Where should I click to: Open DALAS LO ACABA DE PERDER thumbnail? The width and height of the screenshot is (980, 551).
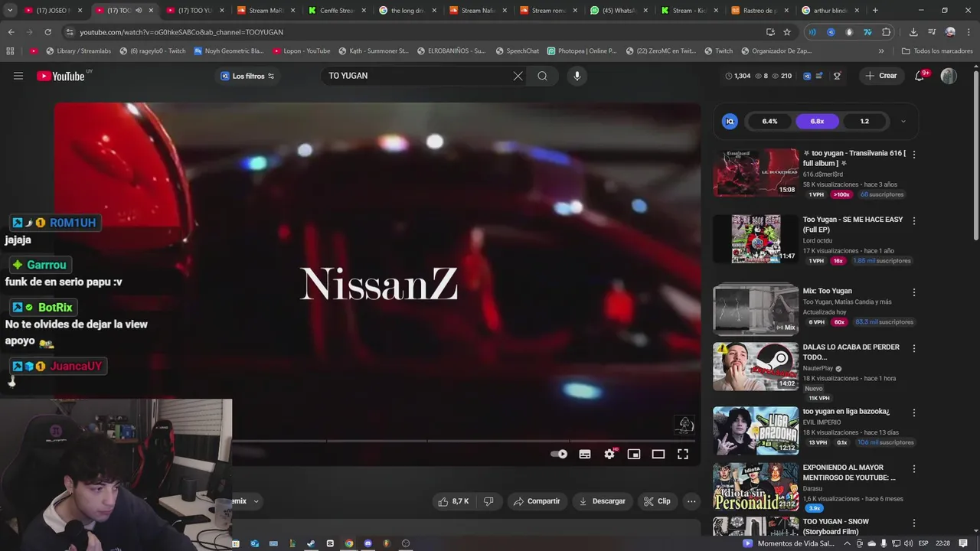point(756,366)
